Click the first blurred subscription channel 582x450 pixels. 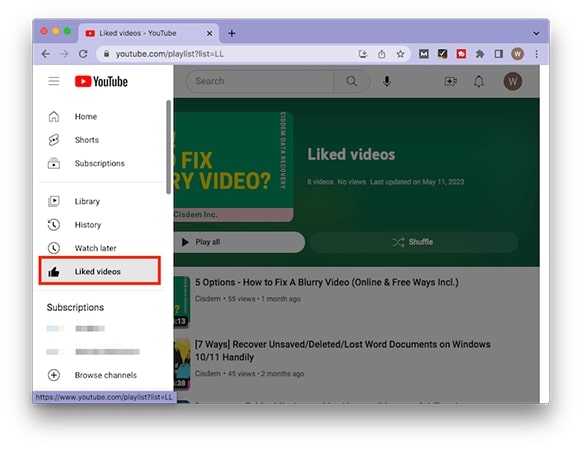(76, 328)
